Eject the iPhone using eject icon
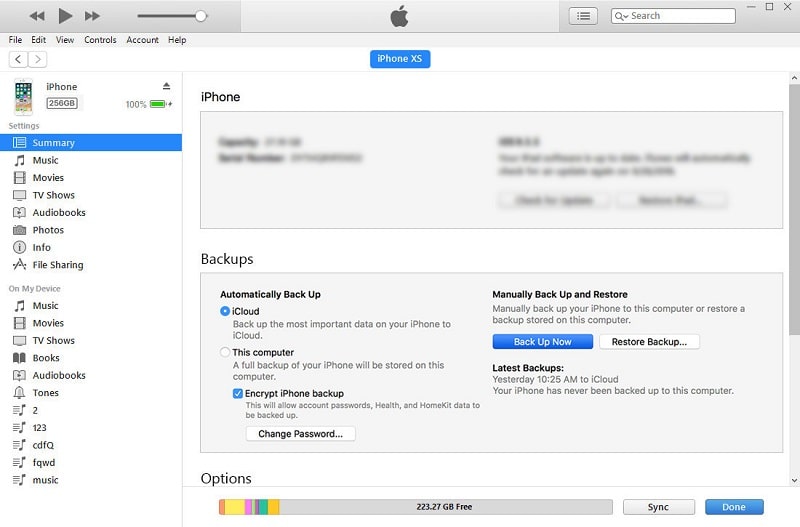 166,86
